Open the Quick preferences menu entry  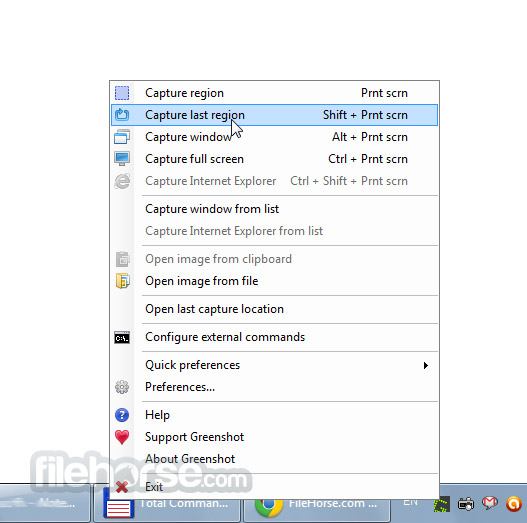(274, 365)
